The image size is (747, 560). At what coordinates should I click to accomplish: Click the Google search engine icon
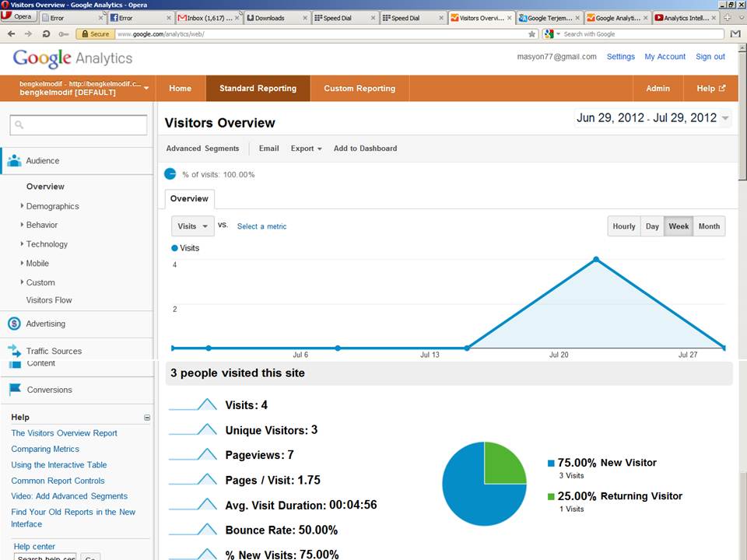pyautogui.click(x=549, y=33)
